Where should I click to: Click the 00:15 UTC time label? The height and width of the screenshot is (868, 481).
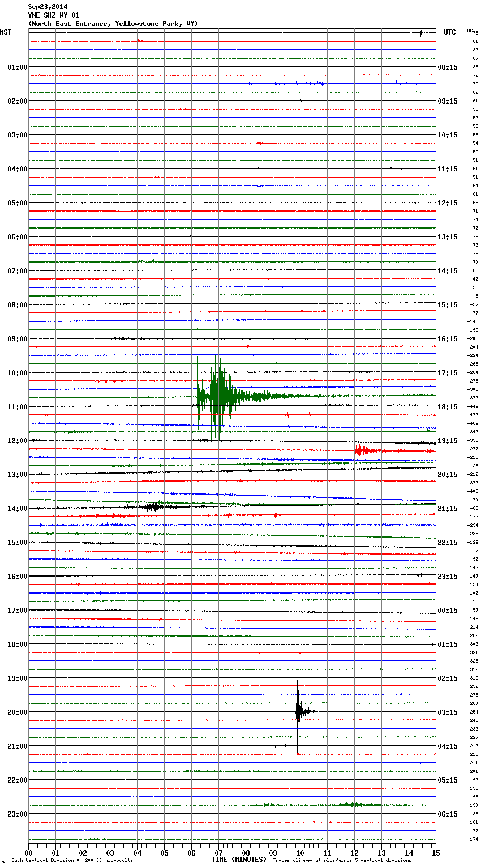coord(448,611)
